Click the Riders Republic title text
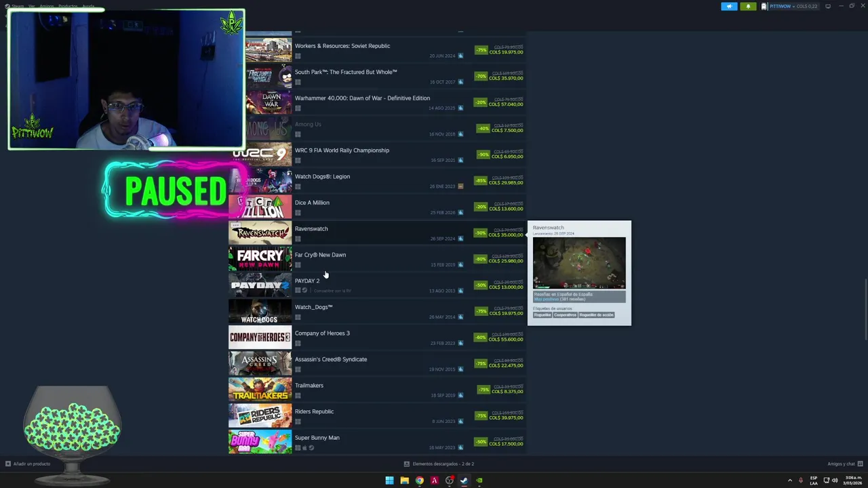The height and width of the screenshot is (488, 868). (x=314, y=411)
